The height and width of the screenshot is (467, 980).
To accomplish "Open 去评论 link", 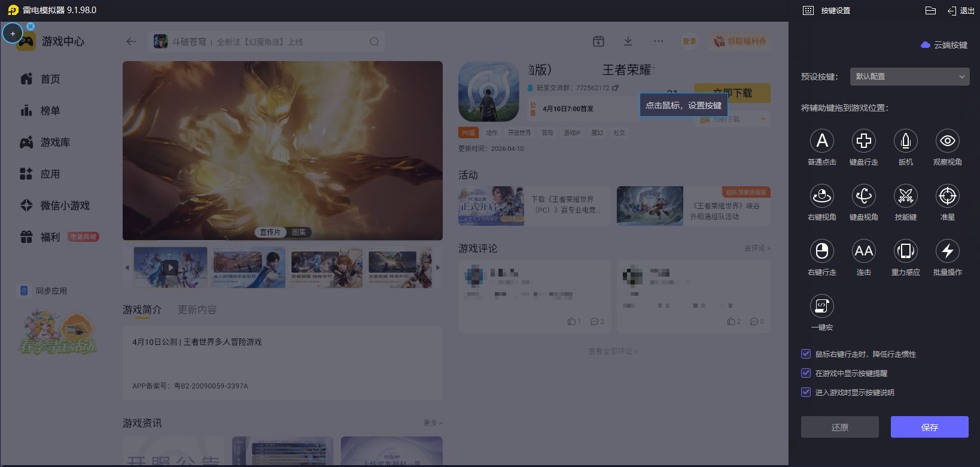I will tap(757, 248).
